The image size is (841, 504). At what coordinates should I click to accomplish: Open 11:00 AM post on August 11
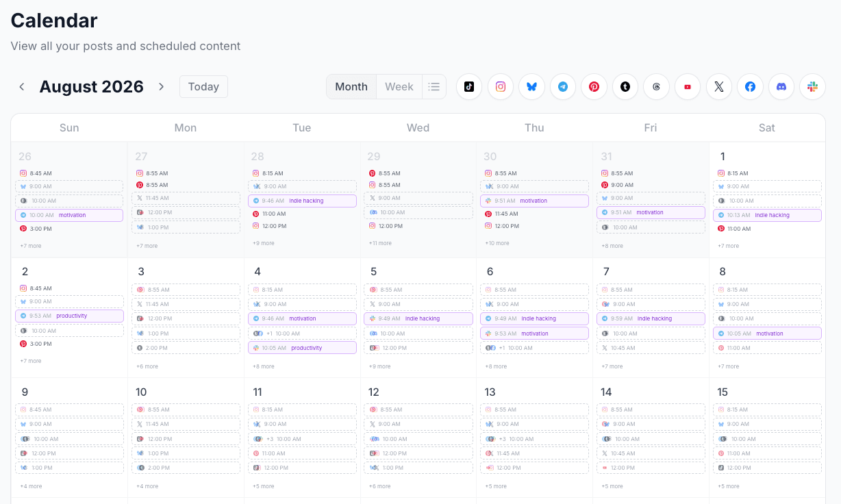(x=302, y=453)
